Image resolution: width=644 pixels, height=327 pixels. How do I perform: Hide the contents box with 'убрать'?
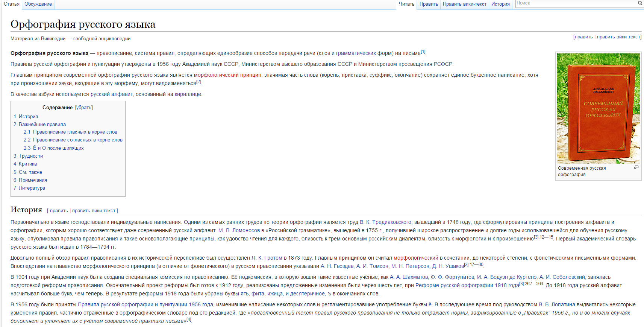[84, 108]
